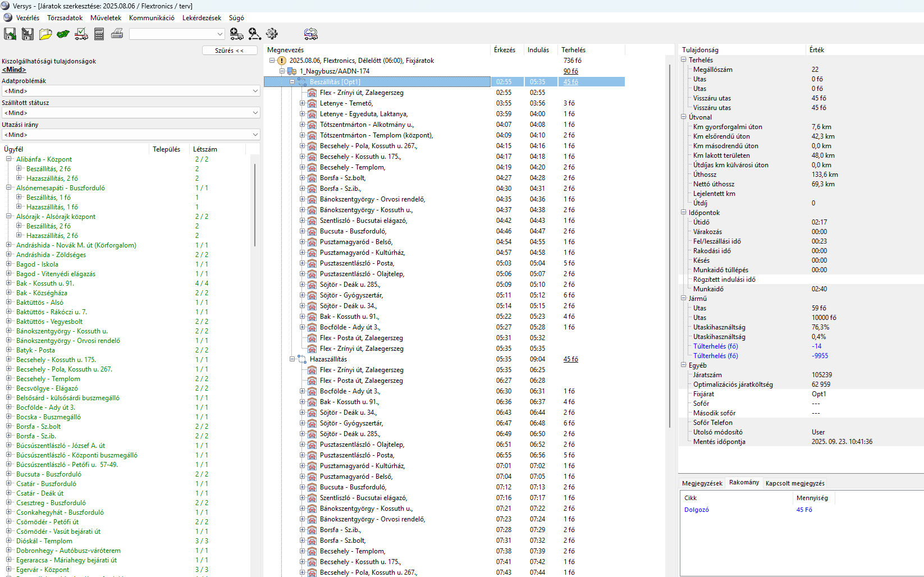Open the Utazási irány dropdown
Screen dimensions: 924x577
(131, 135)
